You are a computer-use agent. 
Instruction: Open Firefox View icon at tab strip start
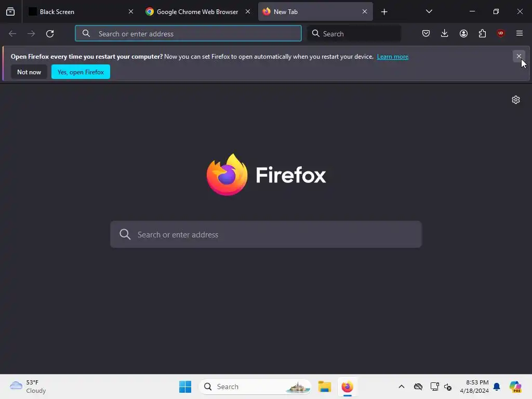tap(10, 11)
